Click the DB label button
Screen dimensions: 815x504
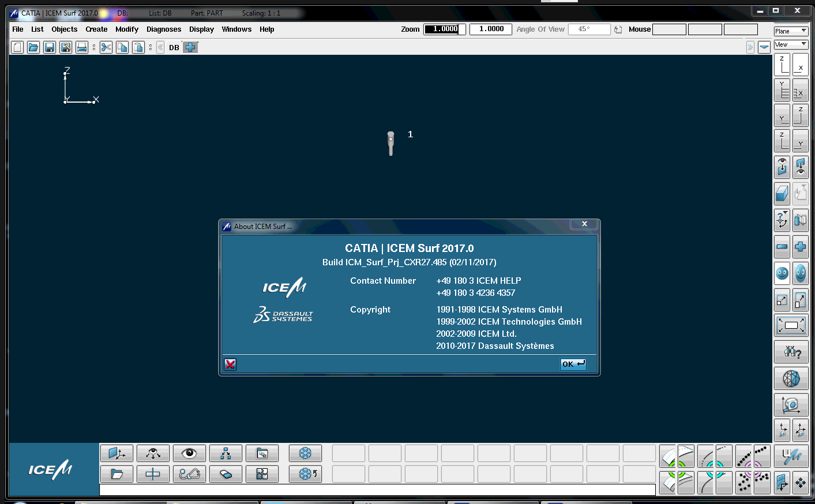click(x=174, y=48)
